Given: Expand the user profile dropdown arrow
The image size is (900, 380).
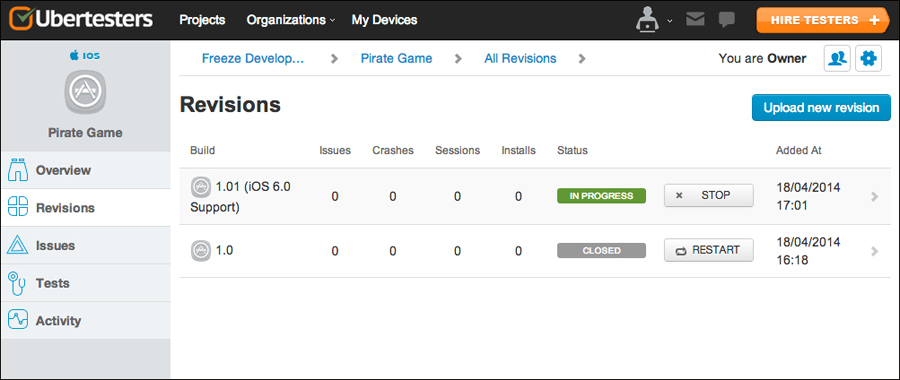Looking at the screenshot, I should [x=670, y=21].
